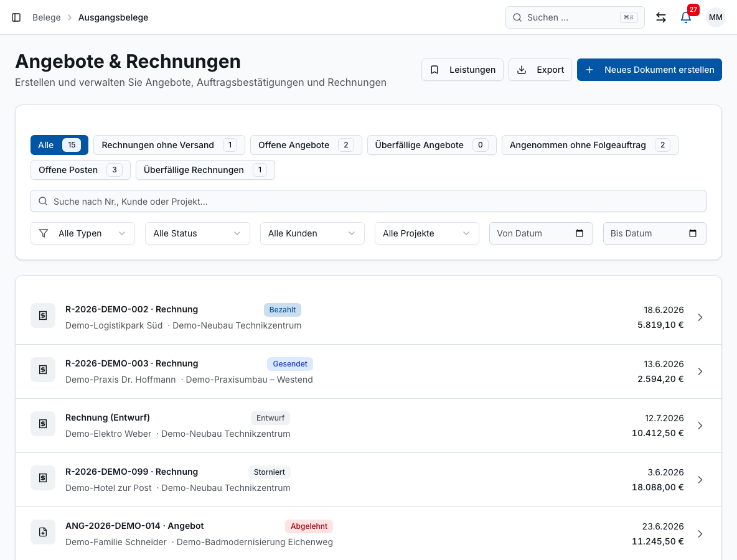Focus the global Suchen field

tap(575, 17)
